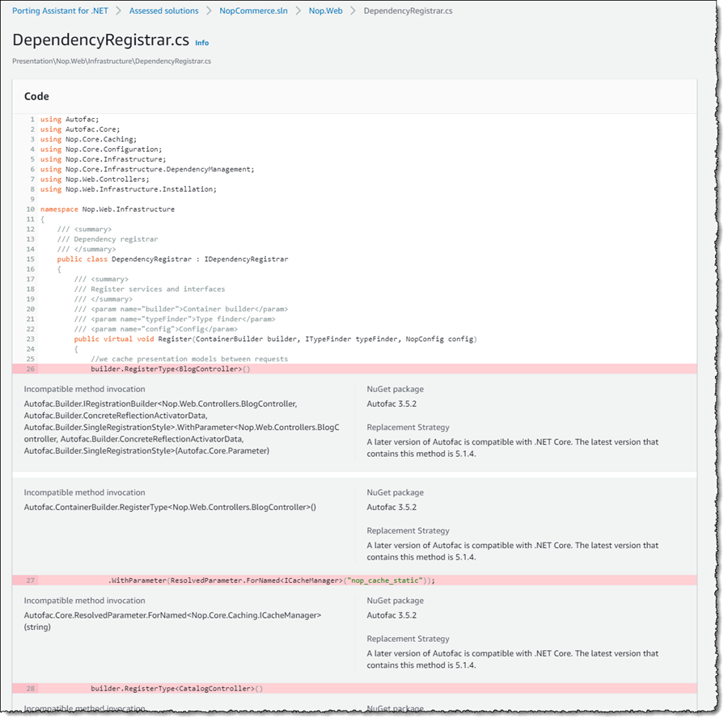The height and width of the screenshot is (722, 728).
Task: Click line using Nop.Web.Infrastructure.Installation;
Action: click(x=128, y=189)
